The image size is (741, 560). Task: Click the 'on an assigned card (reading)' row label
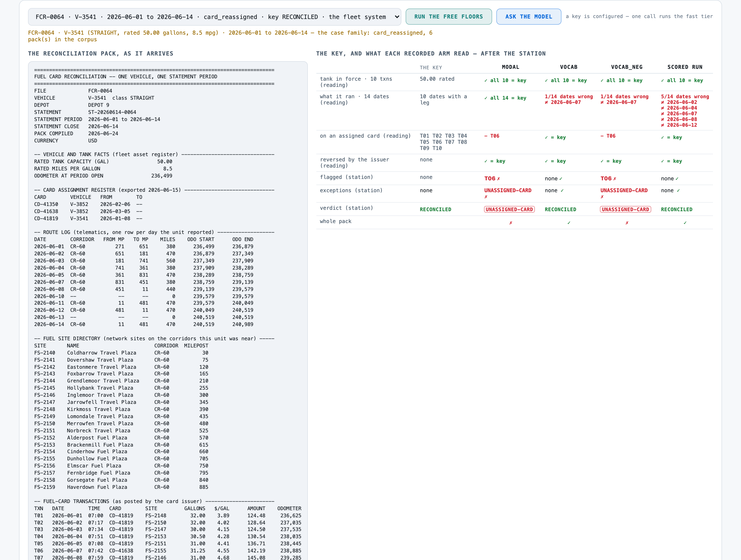pyautogui.click(x=365, y=136)
